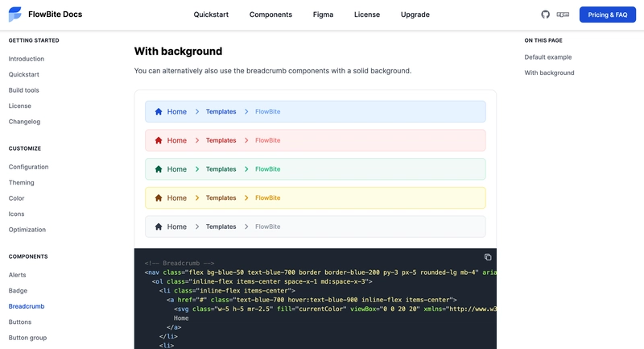Copy code with the clipboard icon
The height and width of the screenshot is (349, 644).
click(488, 257)
